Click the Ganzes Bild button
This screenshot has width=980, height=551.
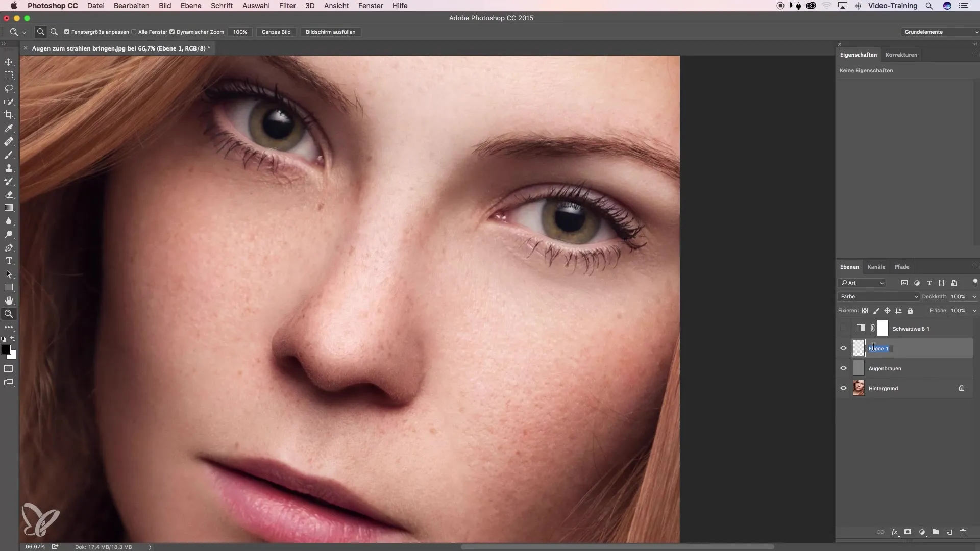(276, 32)
